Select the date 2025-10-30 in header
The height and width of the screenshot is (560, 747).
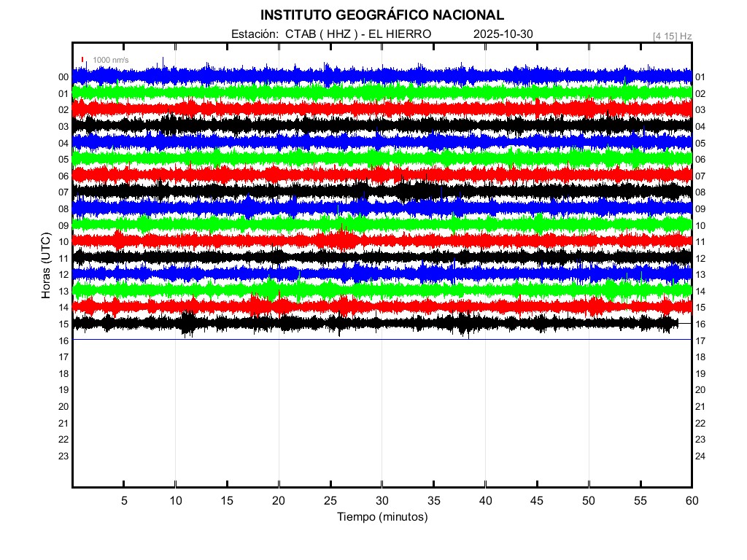[x=503, y=34]
